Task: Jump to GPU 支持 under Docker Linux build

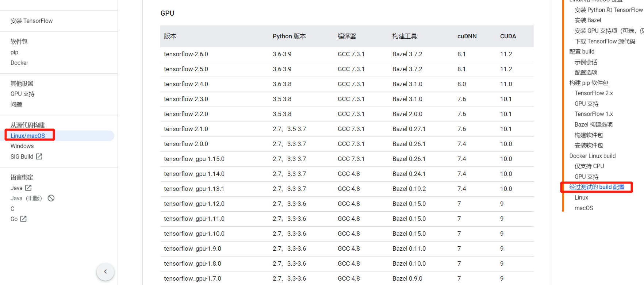Action: (587, 177)
